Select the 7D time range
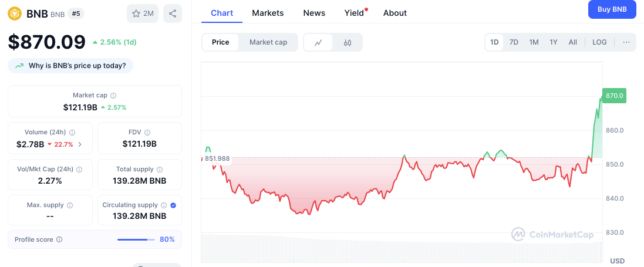This screenshot has width=644, height=267. click(514, 42)
